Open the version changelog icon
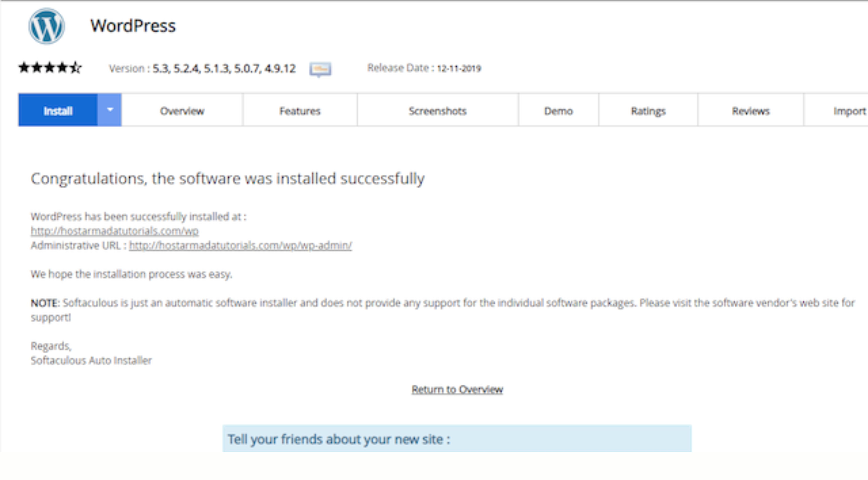This screenshot has height=480, width=868. tap(320, 69)
